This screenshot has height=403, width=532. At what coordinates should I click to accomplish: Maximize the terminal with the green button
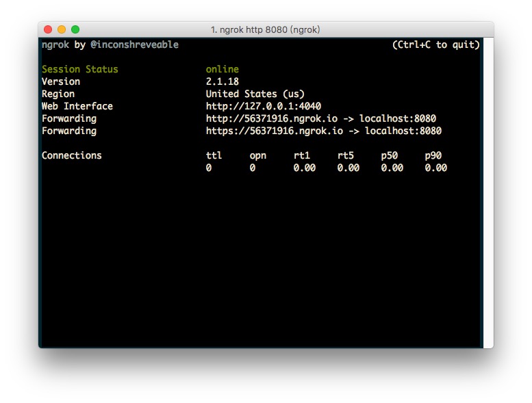(x=75, y=29)
